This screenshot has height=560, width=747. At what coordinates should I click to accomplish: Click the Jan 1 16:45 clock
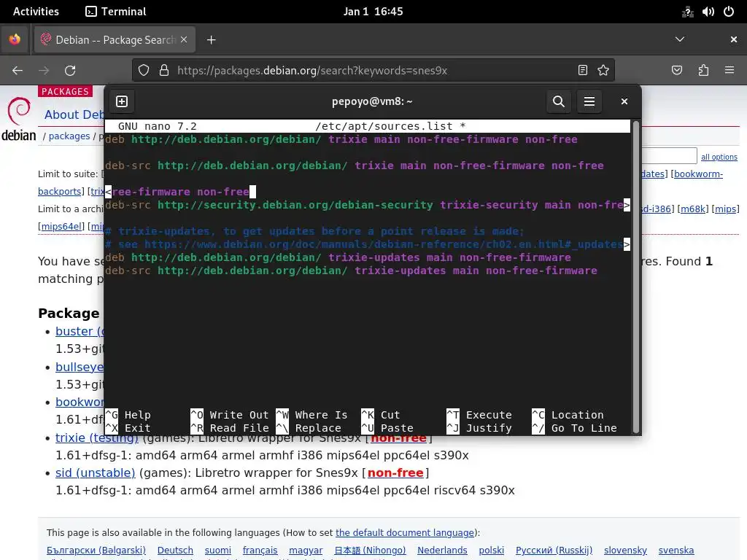[x=373, y=12]
